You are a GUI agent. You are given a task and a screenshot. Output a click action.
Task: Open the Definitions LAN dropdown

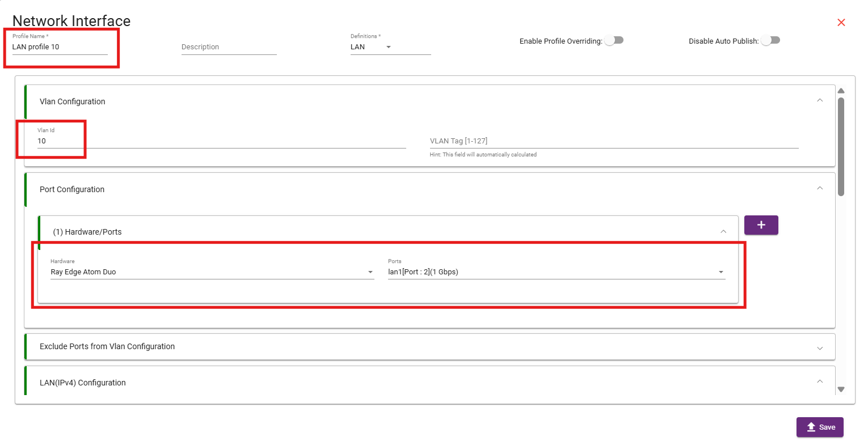pos(390,47)
